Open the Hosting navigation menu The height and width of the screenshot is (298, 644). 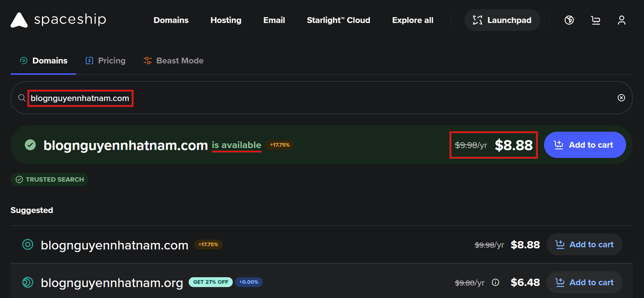pos(226,20)
